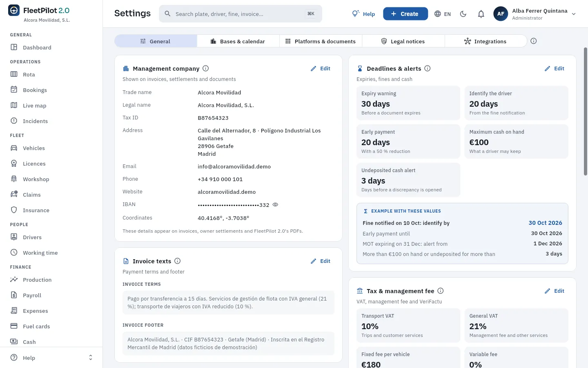Open the EN language selector

pyautogui.click(x=443, y=14)
